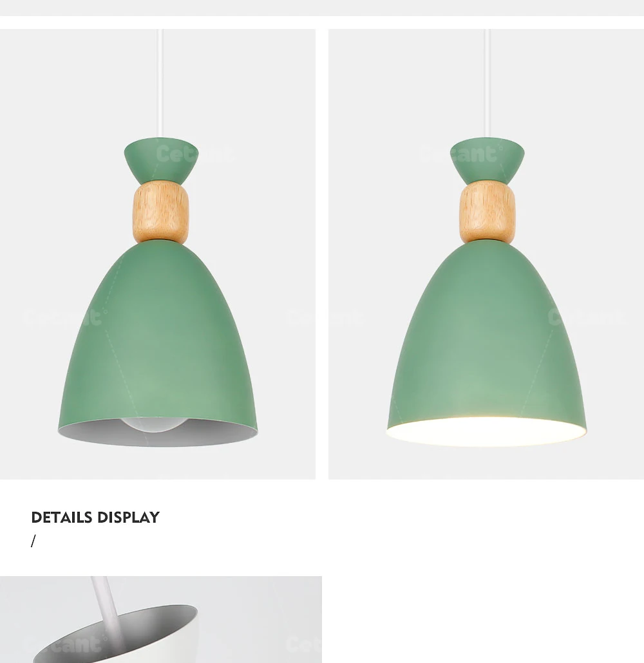
Task: Click the wooden neck of the unlit lamp
Action: 160,212
